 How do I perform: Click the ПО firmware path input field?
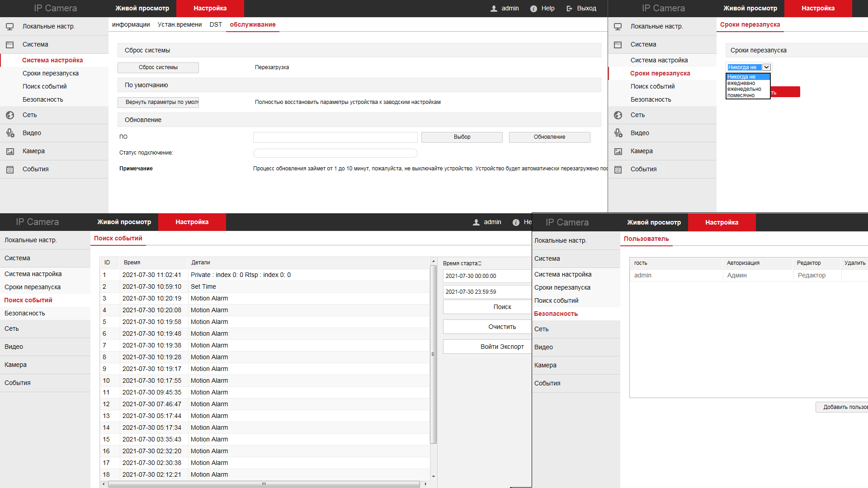(x=335, y=137)
